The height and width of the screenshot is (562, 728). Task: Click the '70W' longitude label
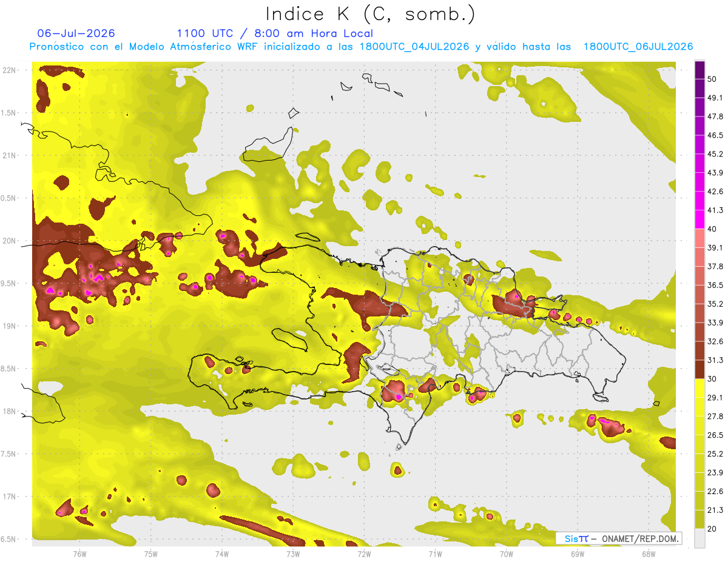(506, 554)
